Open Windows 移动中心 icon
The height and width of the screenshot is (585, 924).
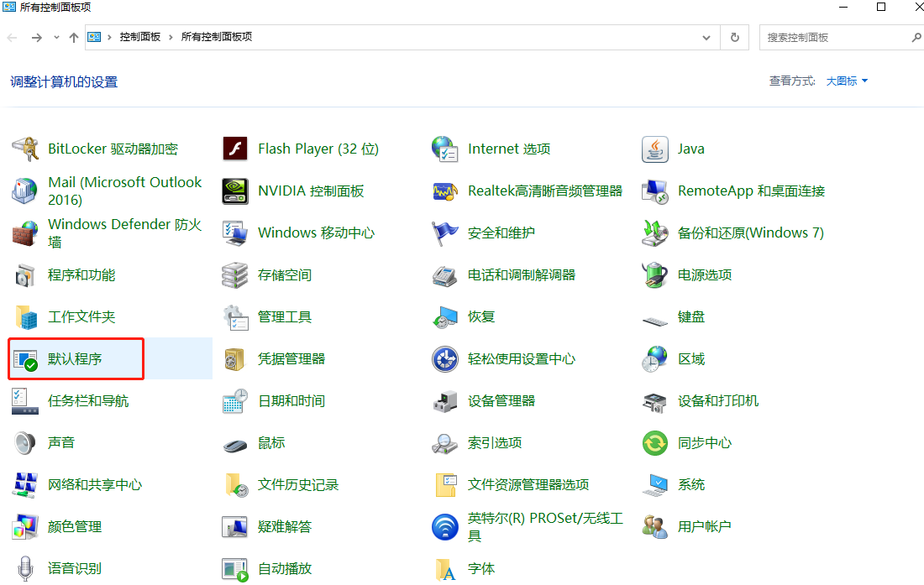click(235, 233)
